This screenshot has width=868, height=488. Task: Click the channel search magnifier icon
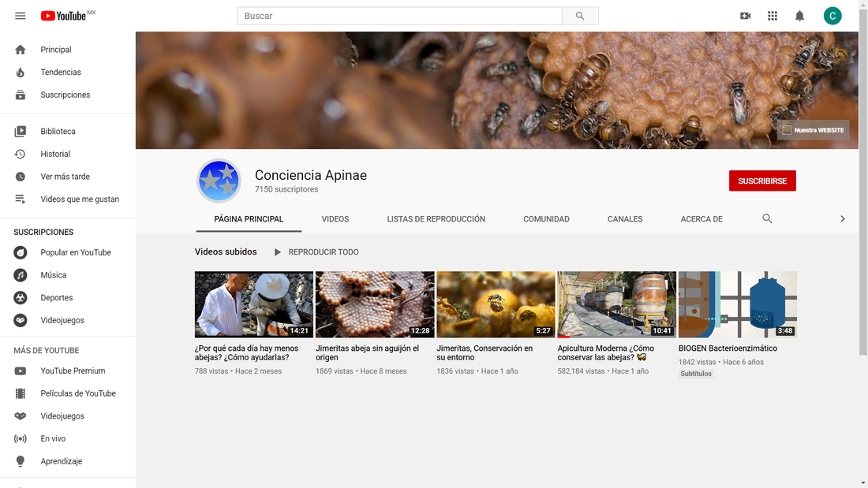click(x=767, y=218)
